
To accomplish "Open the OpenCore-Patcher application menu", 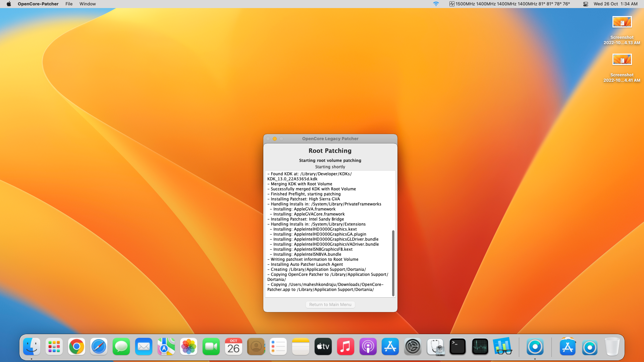I will pos(38,4).
